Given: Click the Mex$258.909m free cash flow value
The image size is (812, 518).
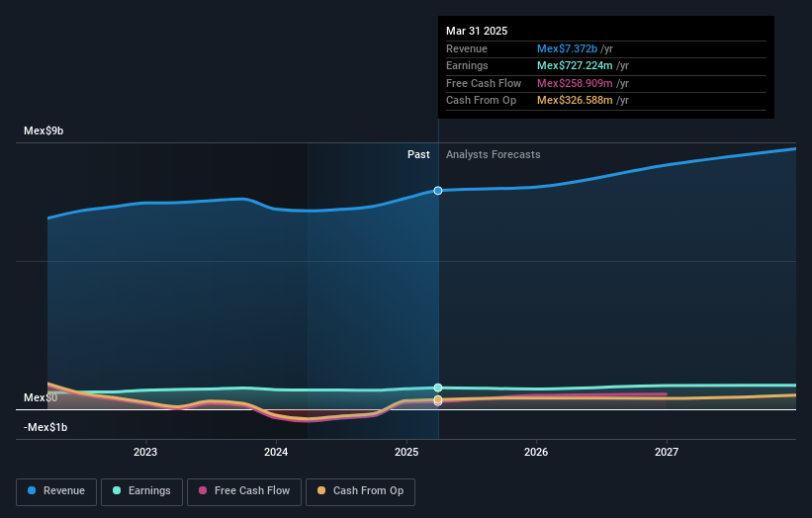Looking at the screenshot, I should 575,83.
